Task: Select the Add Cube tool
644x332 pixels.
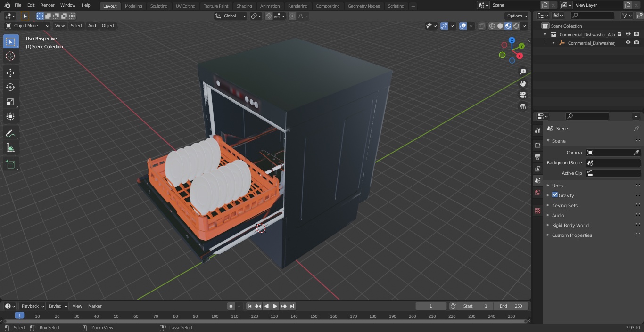Action: [x=10, y=164]
